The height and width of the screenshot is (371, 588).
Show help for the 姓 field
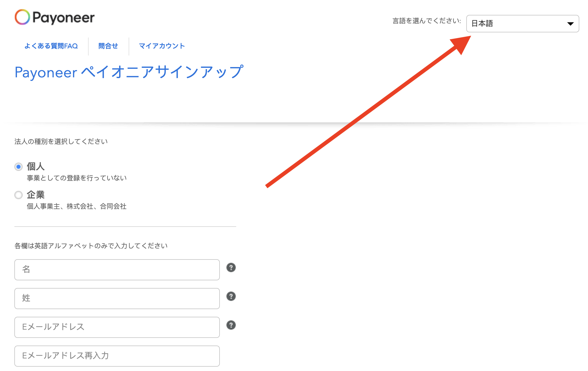point(231,296)
